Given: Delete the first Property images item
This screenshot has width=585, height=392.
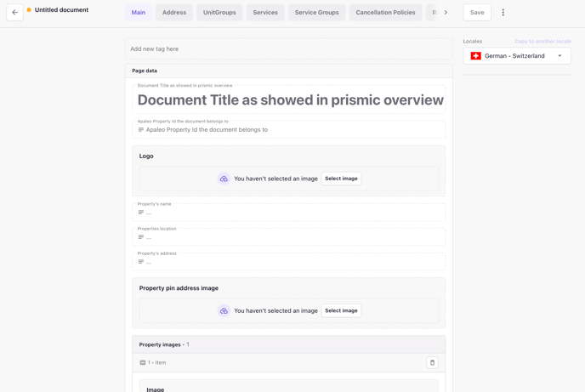Looking at the screenshot, I should tap(432, 362).
